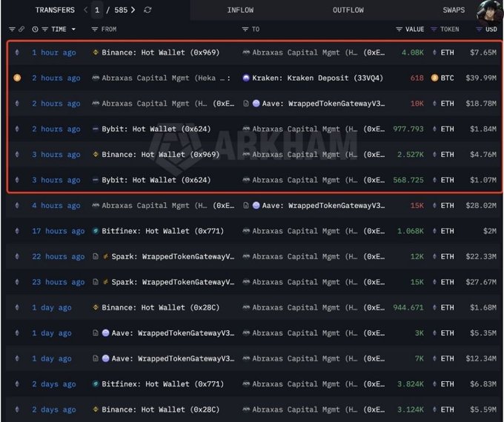
Task: Open the user avatar profile picture
Action: (489, 11)
